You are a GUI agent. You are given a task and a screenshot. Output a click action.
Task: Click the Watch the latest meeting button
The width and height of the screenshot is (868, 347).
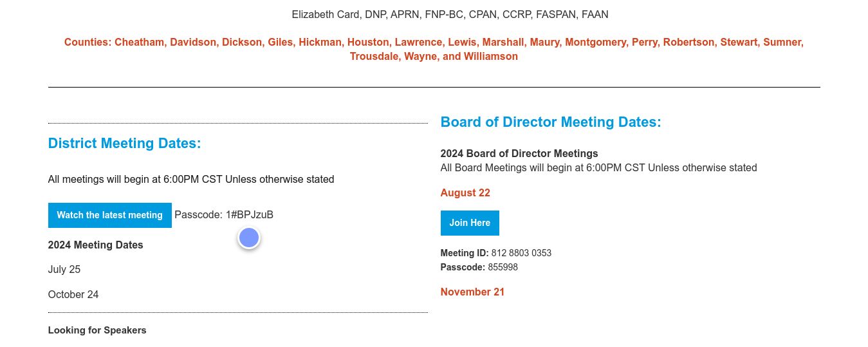(x=109, y=215)
